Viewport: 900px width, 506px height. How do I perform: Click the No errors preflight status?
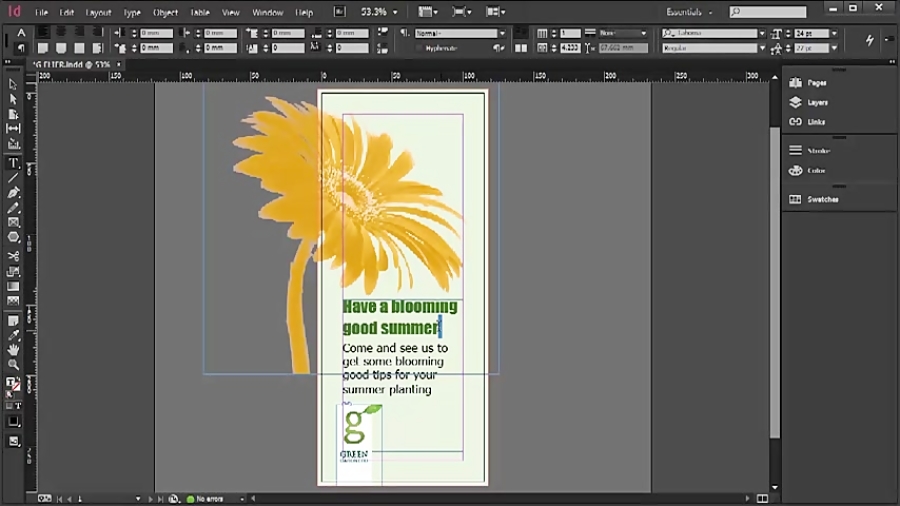click(209, 499)
